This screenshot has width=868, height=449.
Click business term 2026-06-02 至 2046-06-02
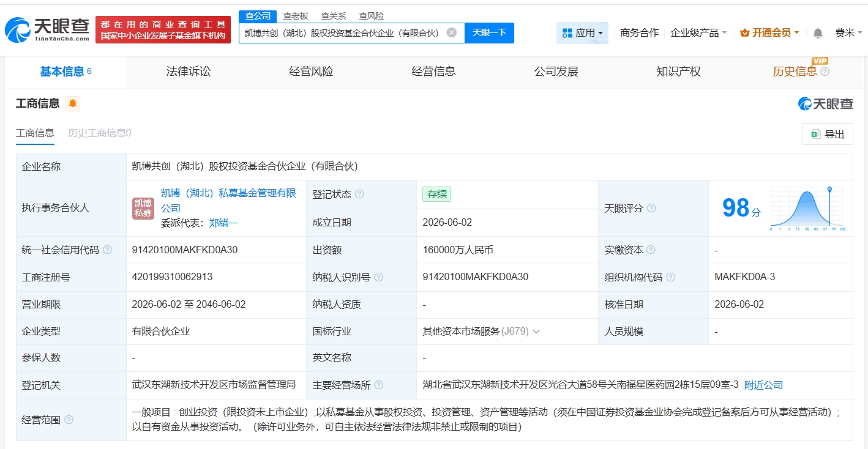[189, 304]
